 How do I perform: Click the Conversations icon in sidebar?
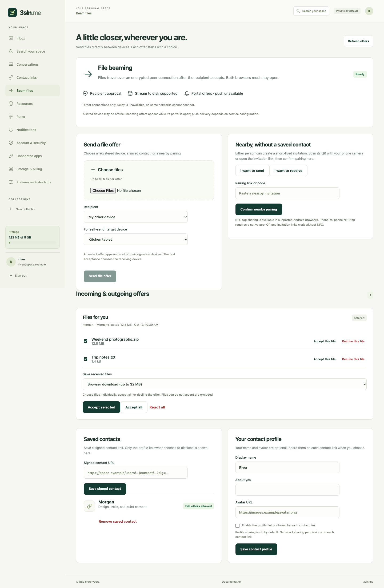(x=11, y=64)
